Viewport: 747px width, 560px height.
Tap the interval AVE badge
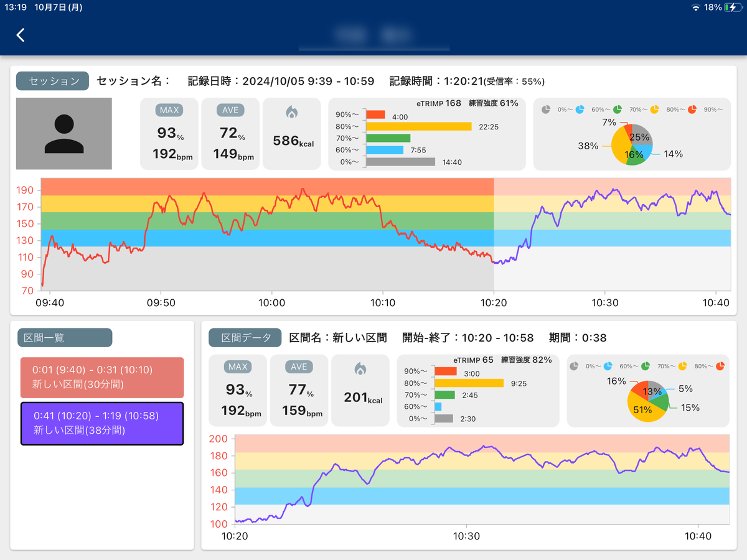tap(299, 366)
